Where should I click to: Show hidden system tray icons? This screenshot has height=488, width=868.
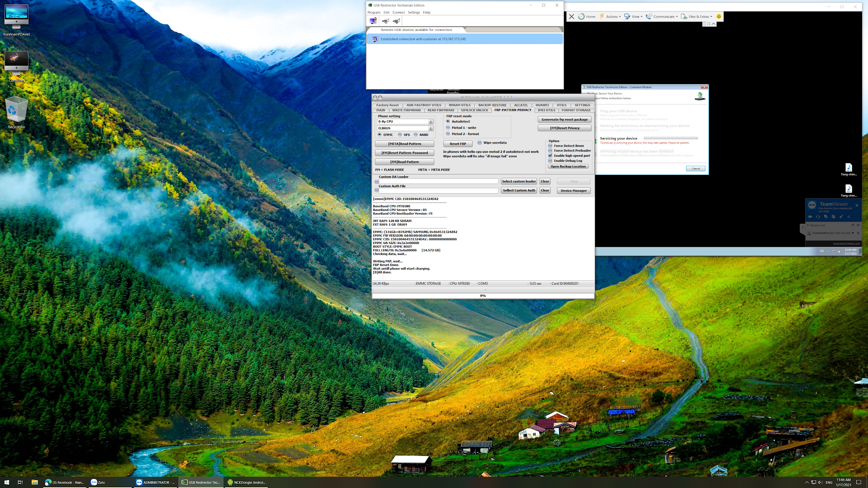807,482
